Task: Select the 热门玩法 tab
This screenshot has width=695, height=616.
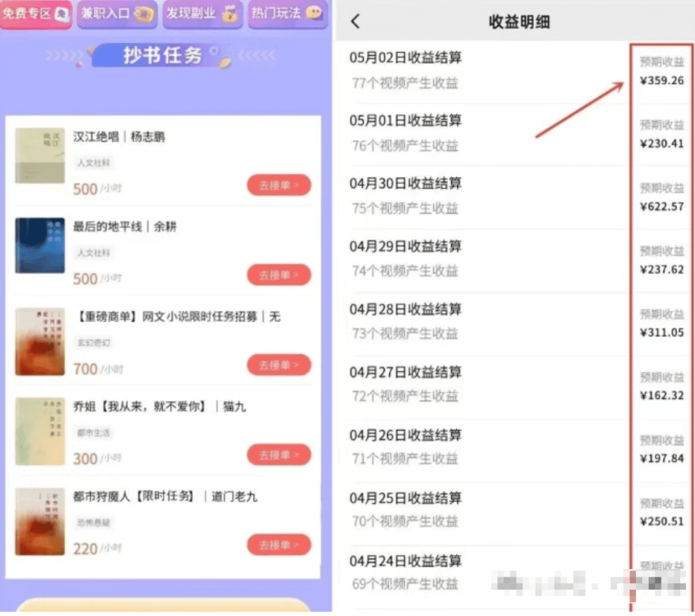Action: [287, 14]
